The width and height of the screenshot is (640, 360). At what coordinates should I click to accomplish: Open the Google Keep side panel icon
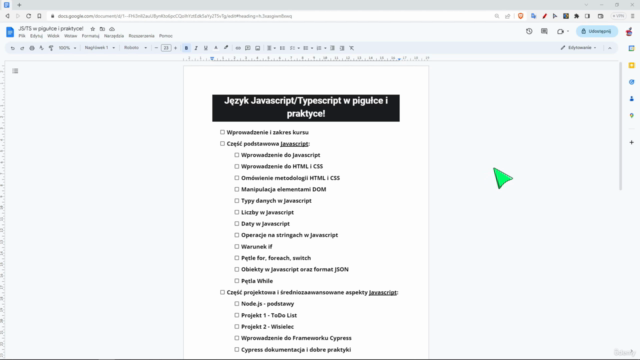[x=631, y=65]
